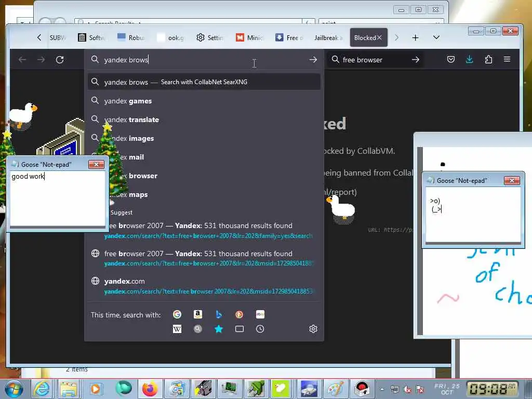Image resolution: width=532 pixels, height=399 pixels.
Task: Launch Internet Explorer from taskbar
Action: (x=42, y=389)
